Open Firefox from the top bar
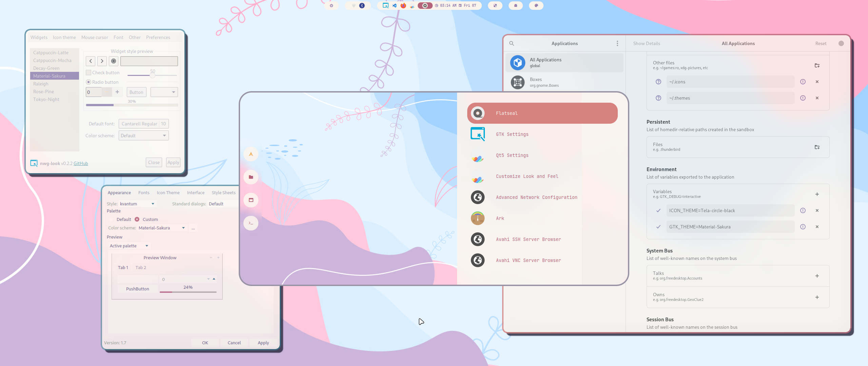This screenshot has width=868, height=366. [x=403, y=5]
